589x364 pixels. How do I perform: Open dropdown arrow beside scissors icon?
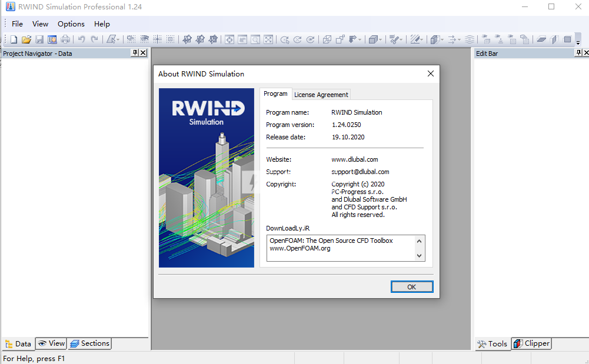[401, 40]
